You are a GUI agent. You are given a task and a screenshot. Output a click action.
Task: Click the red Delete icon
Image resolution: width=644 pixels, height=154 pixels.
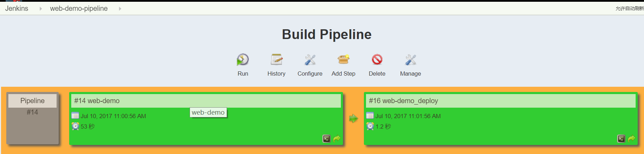coord(377,60)
